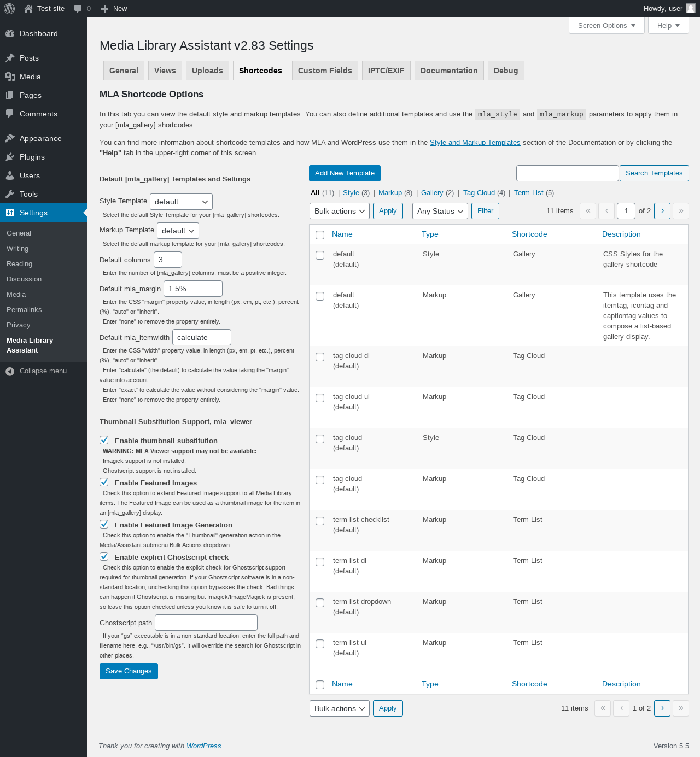Open the comments bubble icon in admin bar
The height and width of the screenshot is (757, 700).
(78, 9)
